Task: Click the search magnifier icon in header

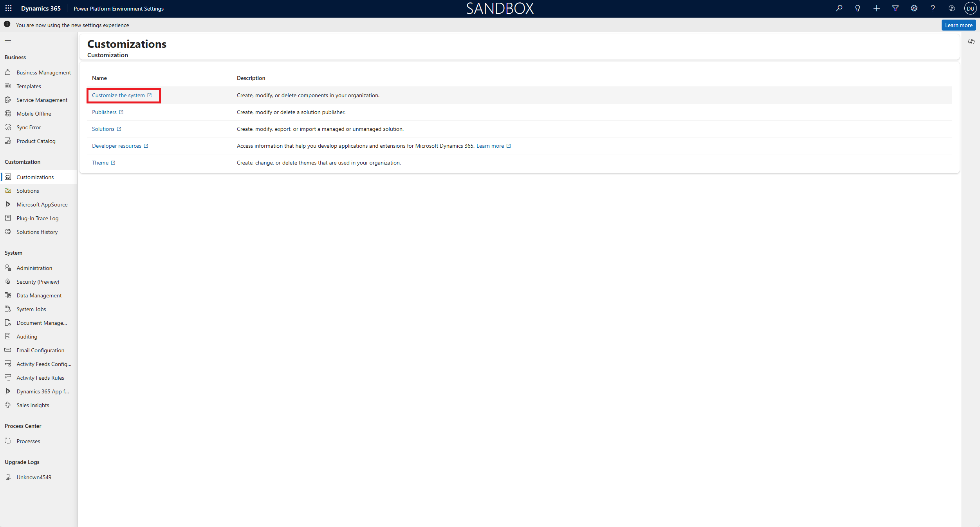Action: click(x=839, y=8)
